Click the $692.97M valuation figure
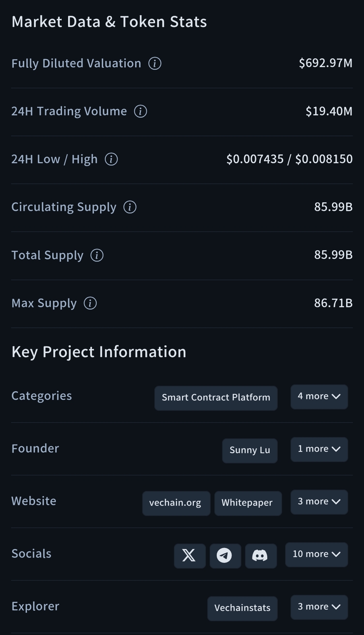Image resolution: width=364 pixels, height=635 pixels. tap(326, 63)
